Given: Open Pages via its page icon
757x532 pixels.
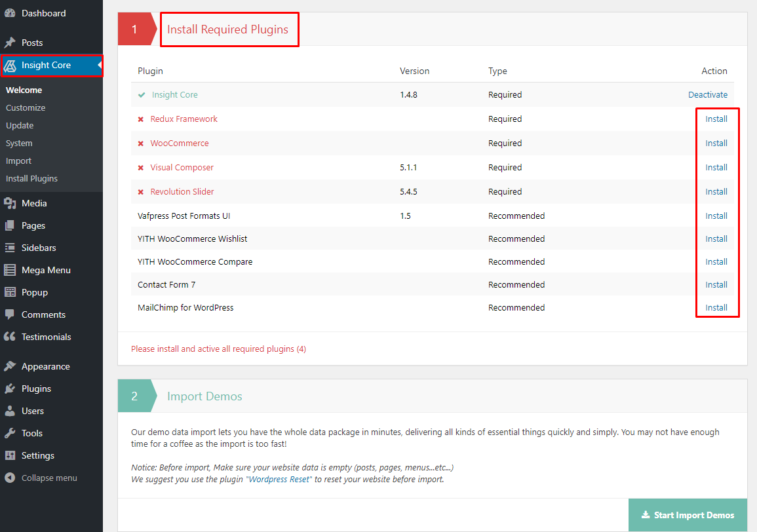Looking at the screenshot, I should [x=12, y=225].
